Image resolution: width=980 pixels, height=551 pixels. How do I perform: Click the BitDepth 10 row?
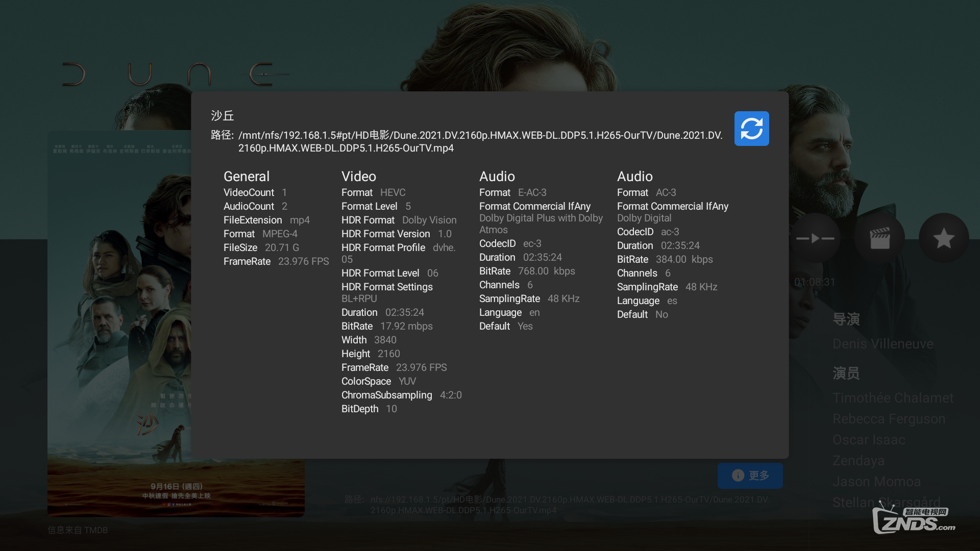tap(369, 409)
